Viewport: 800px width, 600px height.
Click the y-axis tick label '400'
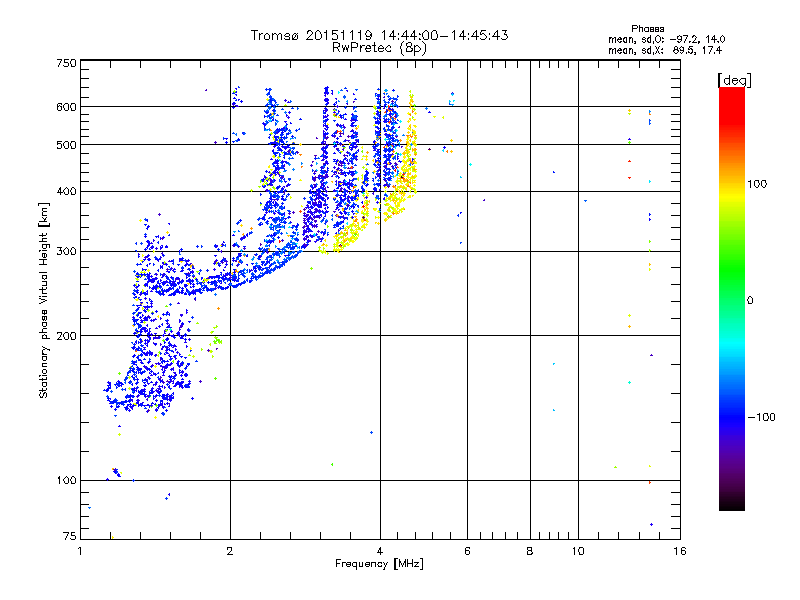[x=67, y=192]
